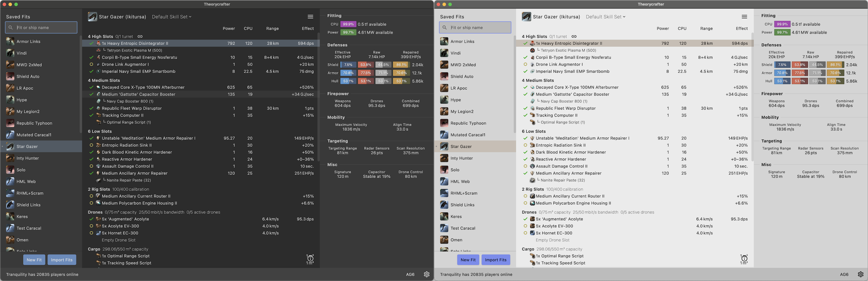Viewport: 868px width, 281px height.
Task: Click AG6 in the status bar
Action: click(x=410, y=274)
